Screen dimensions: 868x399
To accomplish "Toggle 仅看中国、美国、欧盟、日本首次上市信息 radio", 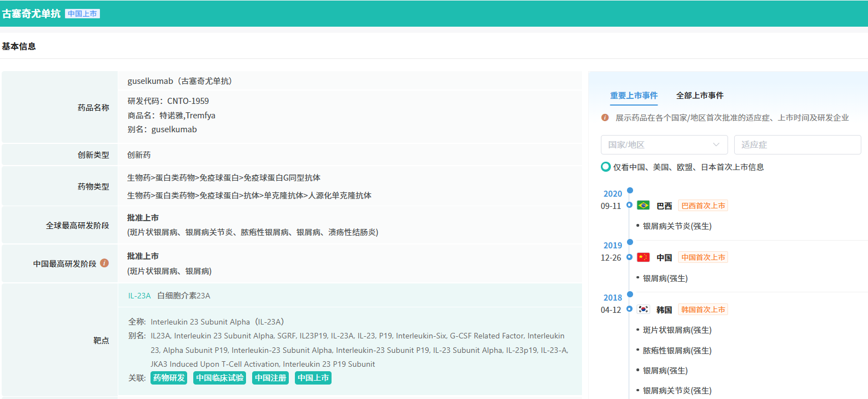I will pos(606,167).
